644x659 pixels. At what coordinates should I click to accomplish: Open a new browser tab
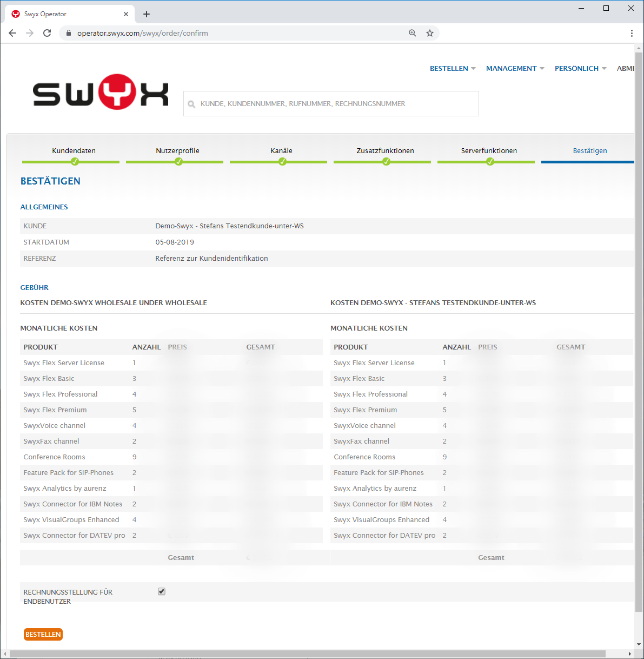147,14
